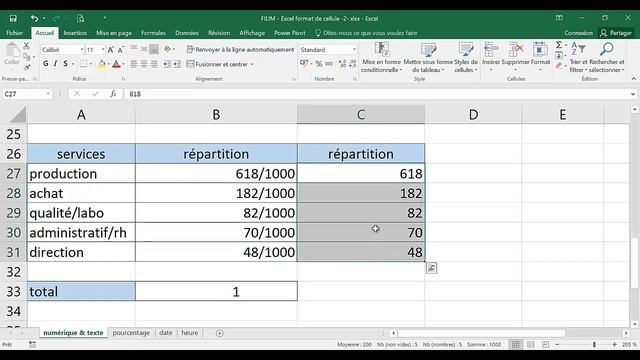Screen dimensions: 640x360
Task: Expand the Fusionner et centrer arrow
Action: [x=252, y=64]
